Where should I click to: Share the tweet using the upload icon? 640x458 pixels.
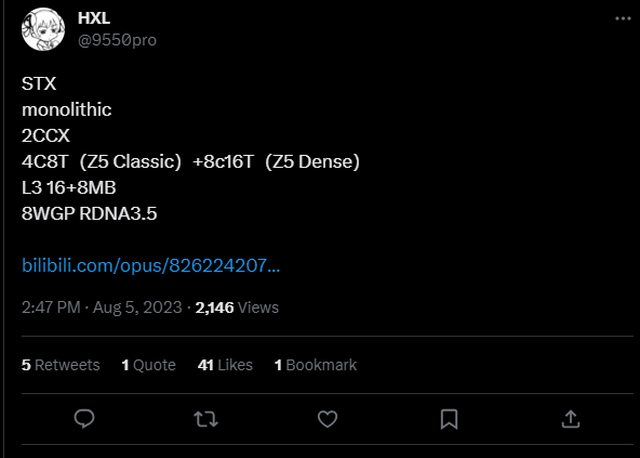(570, 418)
